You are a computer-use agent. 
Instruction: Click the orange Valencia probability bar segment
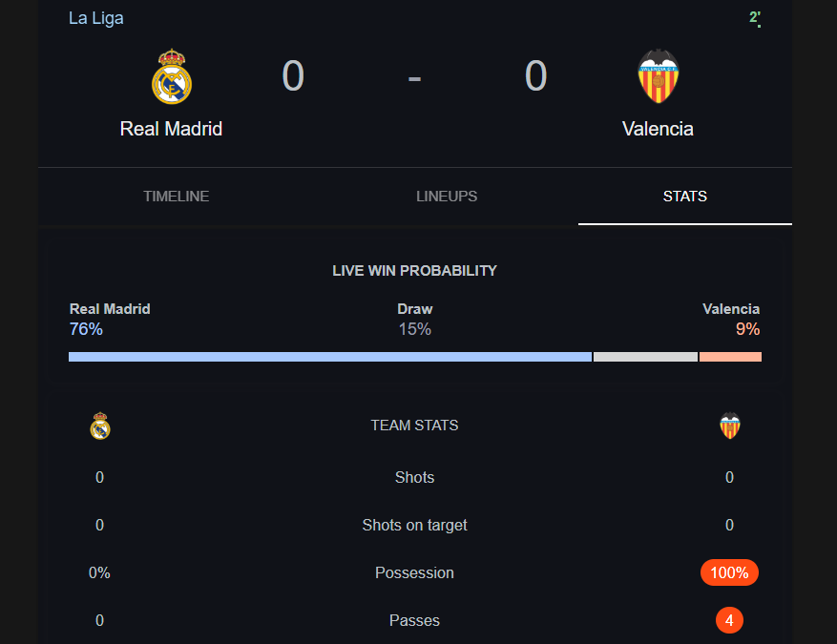[x=730, y=357]
